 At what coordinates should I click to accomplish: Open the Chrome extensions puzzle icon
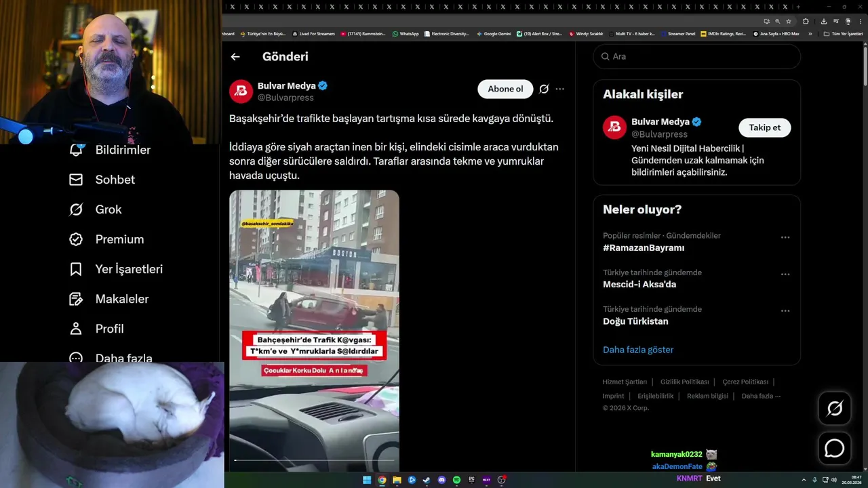[x=806, y=21]
